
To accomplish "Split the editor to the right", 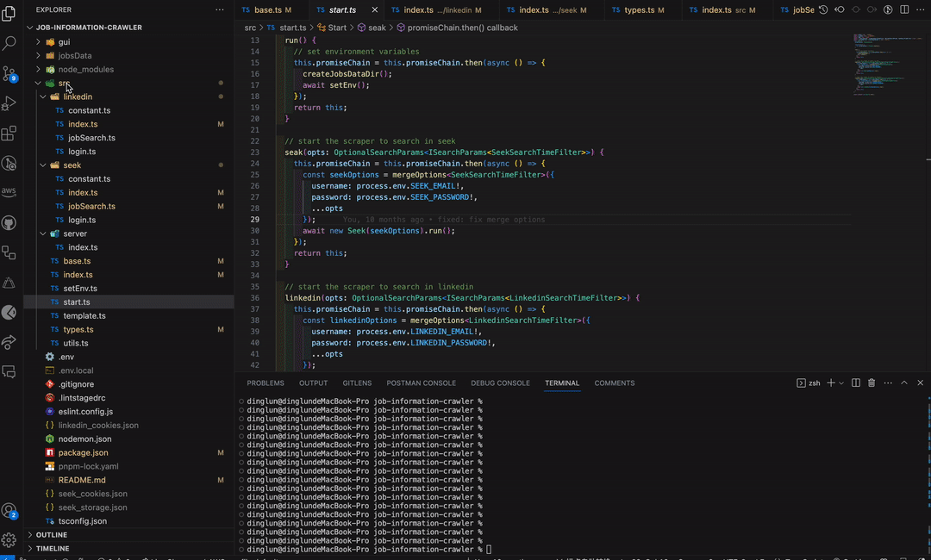I will 904,9.
